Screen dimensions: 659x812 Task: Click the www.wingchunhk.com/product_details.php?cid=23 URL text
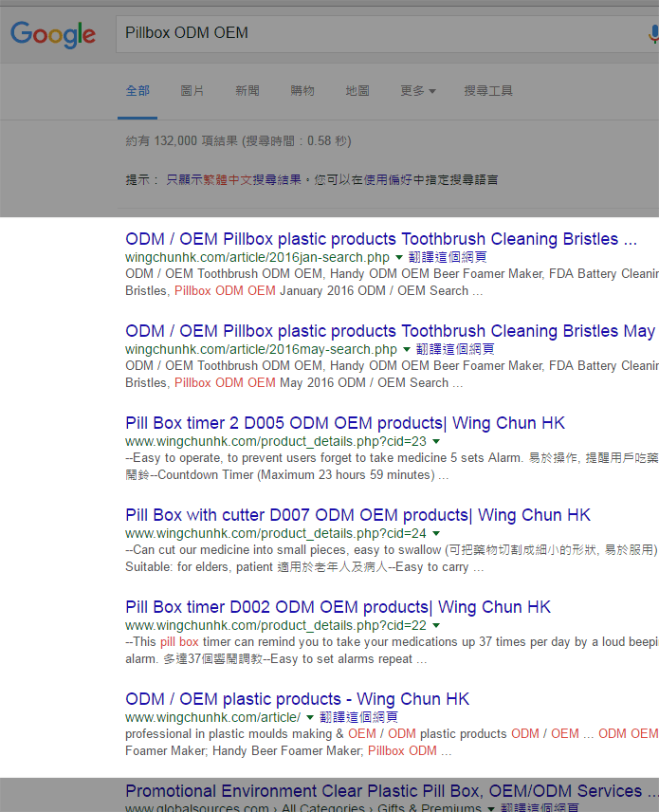tap(276, 442)
